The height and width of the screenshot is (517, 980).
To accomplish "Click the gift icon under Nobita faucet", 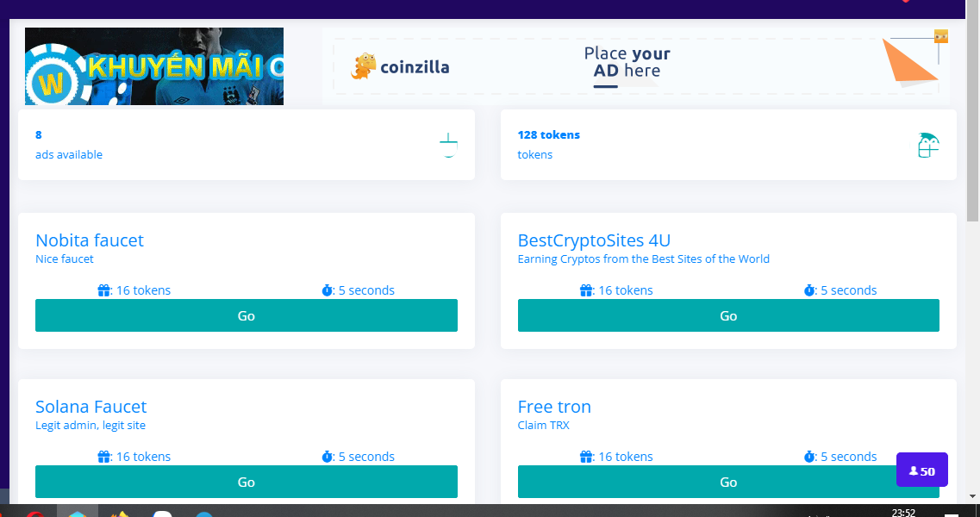I will click(x=104, y=290).
